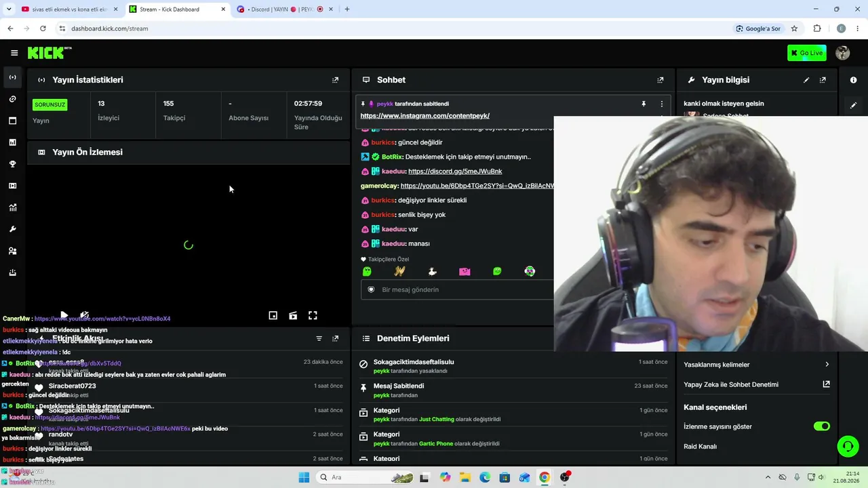Pick the clown face emote
This screenshot has height=488, width=868.
pos(530,271)
